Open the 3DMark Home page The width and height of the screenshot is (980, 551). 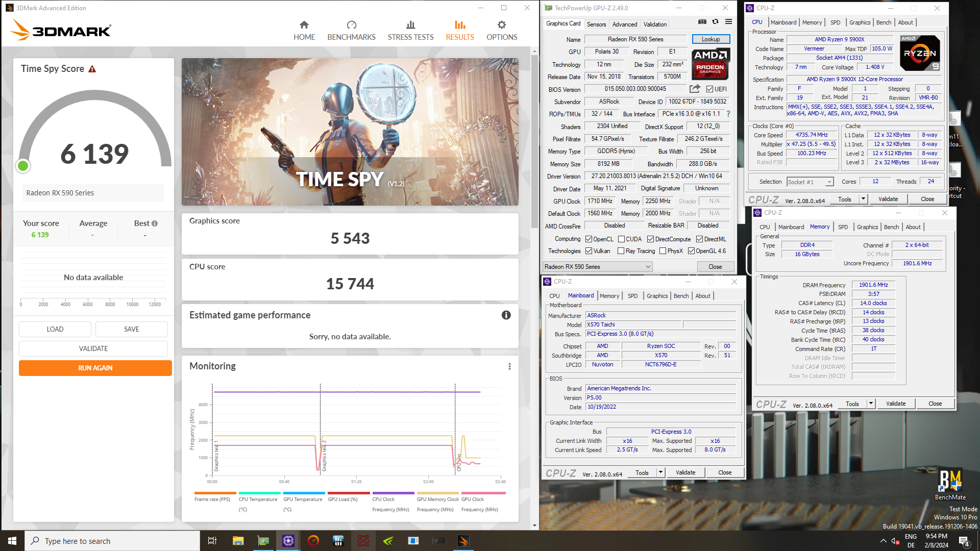point(304,31)
